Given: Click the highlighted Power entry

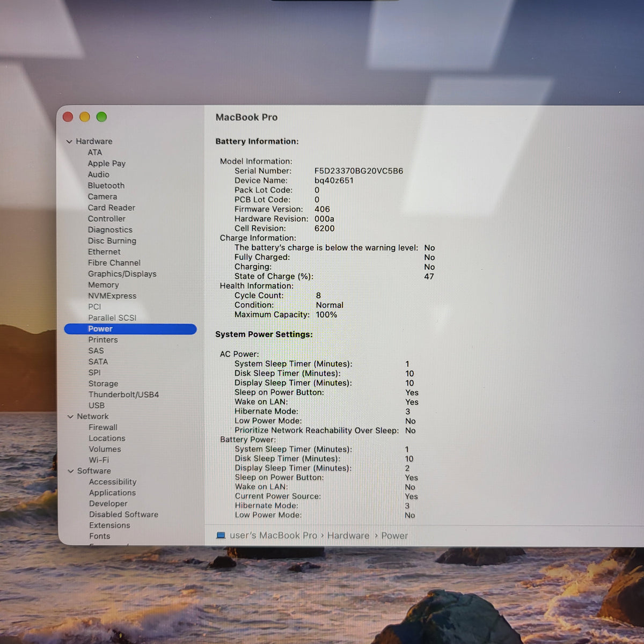Looking at the screenshot, I should [130, 329].
